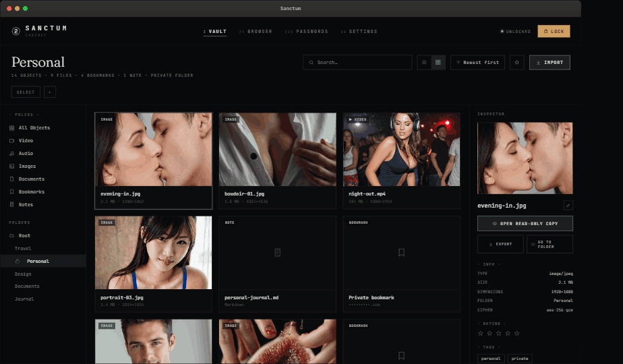Click the Images sidebar icon

pyautogui.click(x=12, y=166)
